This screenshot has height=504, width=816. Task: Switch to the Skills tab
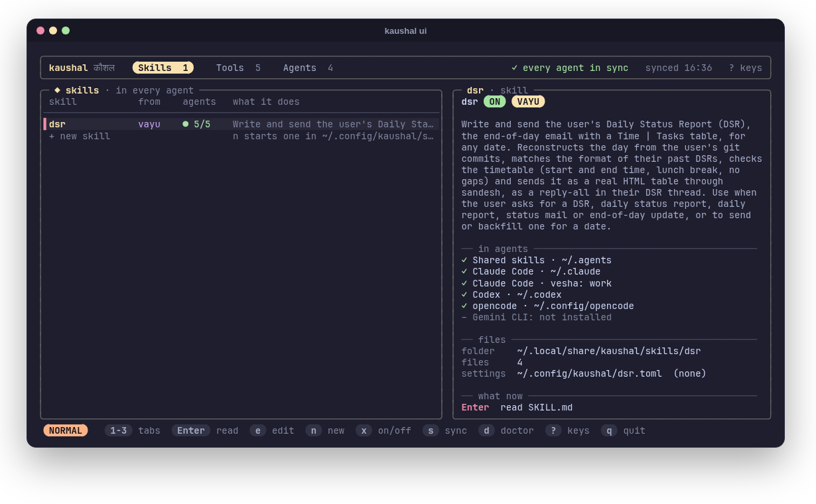tap(163, 68)
